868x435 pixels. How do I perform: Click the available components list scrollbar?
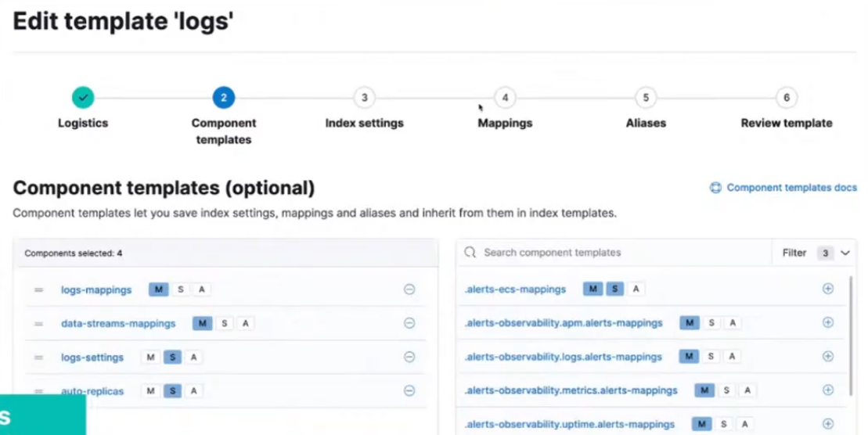point(852,336)
